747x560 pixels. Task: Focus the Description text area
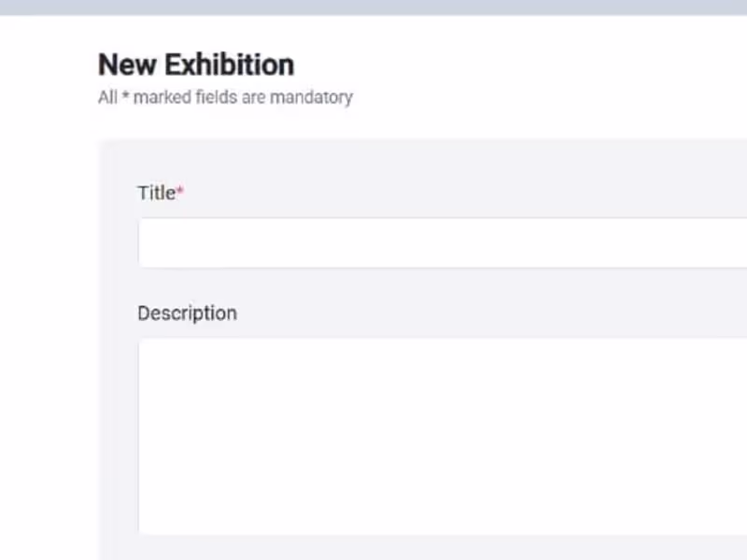click(439, 436)
